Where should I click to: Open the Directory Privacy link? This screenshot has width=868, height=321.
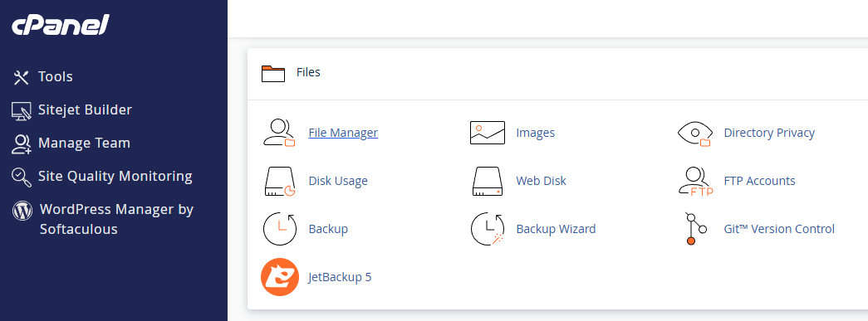tap(769, 133)
